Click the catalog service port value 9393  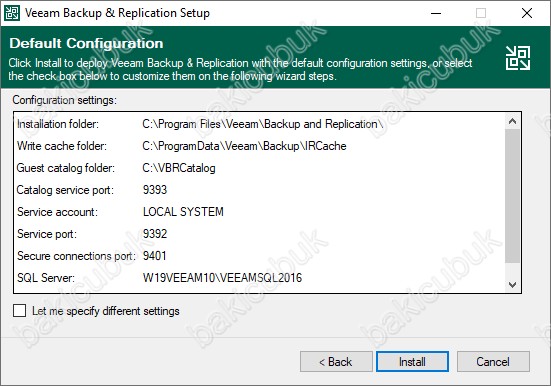pos(155,190)
